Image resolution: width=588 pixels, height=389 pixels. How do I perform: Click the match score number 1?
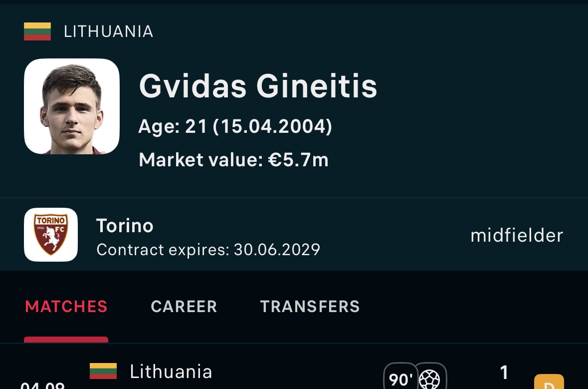pyautogui.click(x=504, y=373)
